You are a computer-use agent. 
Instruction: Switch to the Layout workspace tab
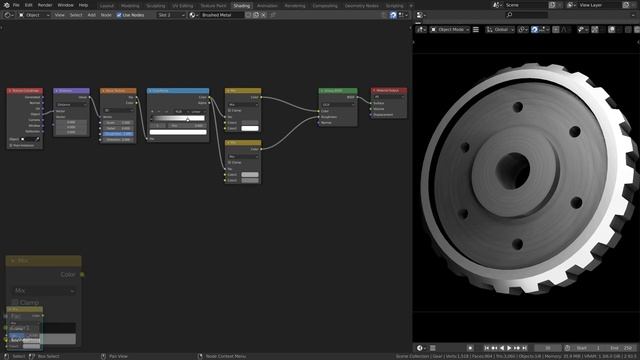coord(107,6)
